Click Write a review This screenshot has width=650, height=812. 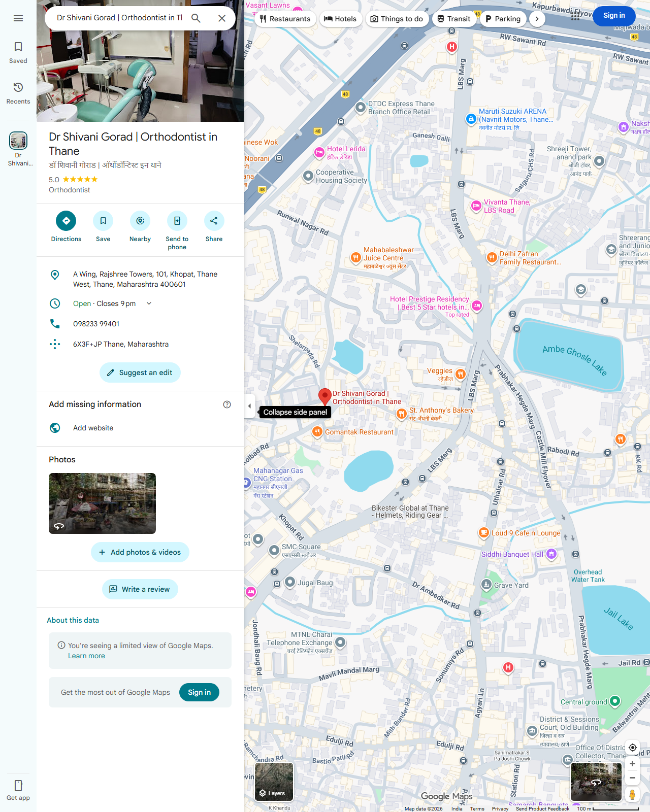140,589
